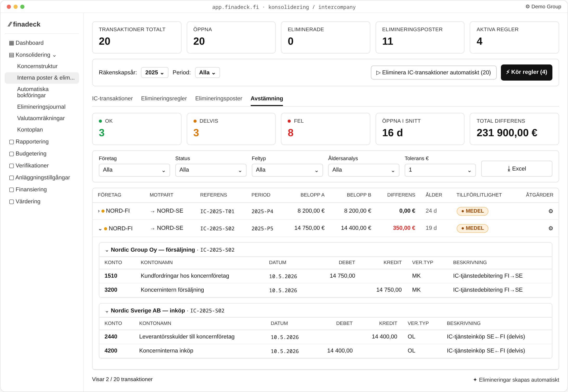The image size is (568, 392).
Task: Click the Dashboard grid icon in sidebar
Action: pyautogui.click(x=11, y=43)
